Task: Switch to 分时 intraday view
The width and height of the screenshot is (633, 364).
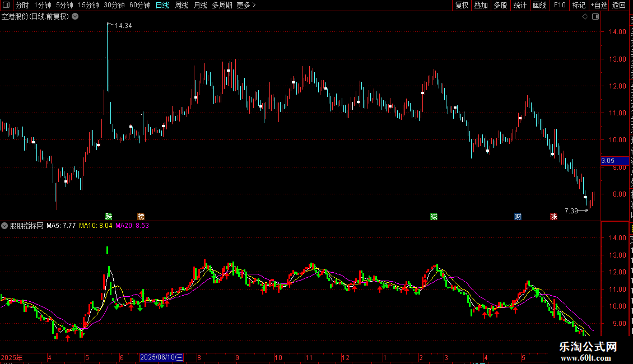Action: coord(22,5)
